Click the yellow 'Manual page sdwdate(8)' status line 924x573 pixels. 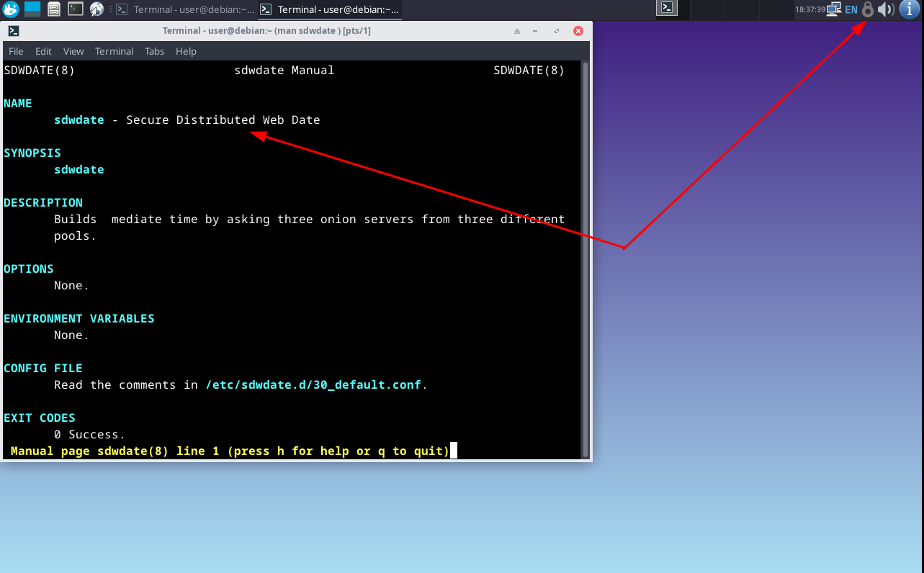pos(230,451)
